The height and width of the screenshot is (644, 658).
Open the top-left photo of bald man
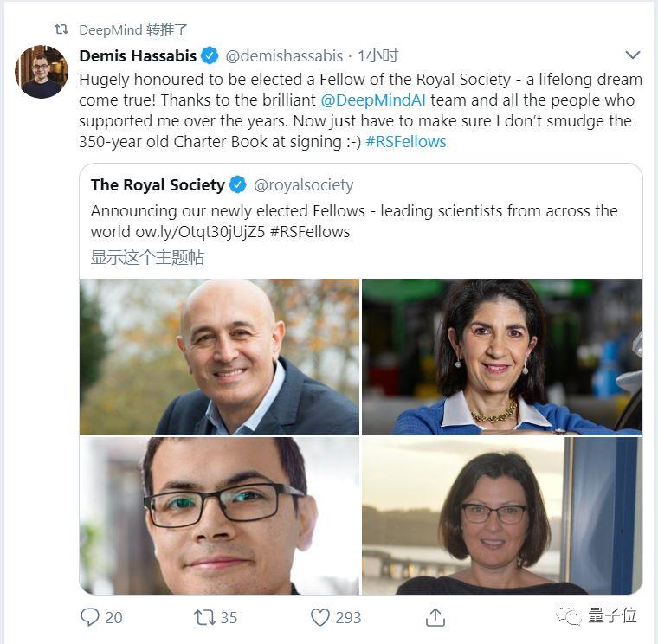[x=219, y=357]
